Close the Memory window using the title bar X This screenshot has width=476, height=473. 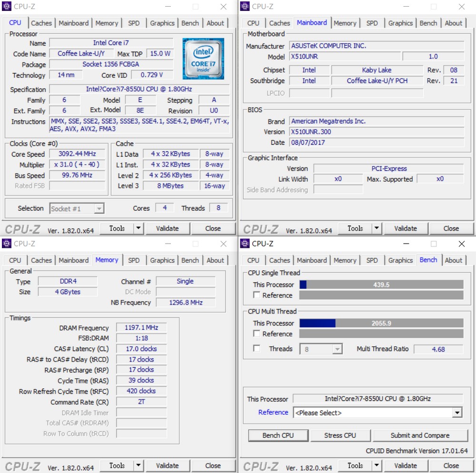coord(223,244)
